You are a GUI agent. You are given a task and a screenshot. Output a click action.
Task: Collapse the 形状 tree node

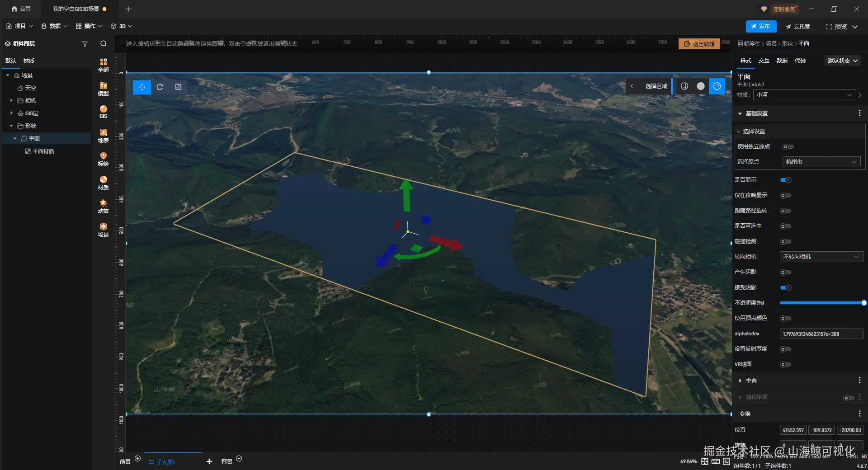[11, 126]
